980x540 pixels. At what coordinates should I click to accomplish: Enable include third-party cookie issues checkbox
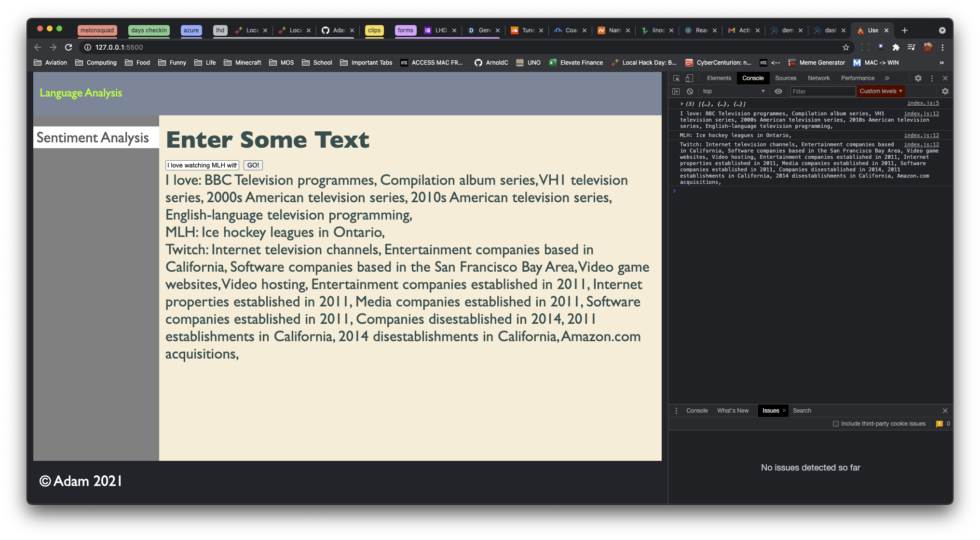[x=836, y=424]
